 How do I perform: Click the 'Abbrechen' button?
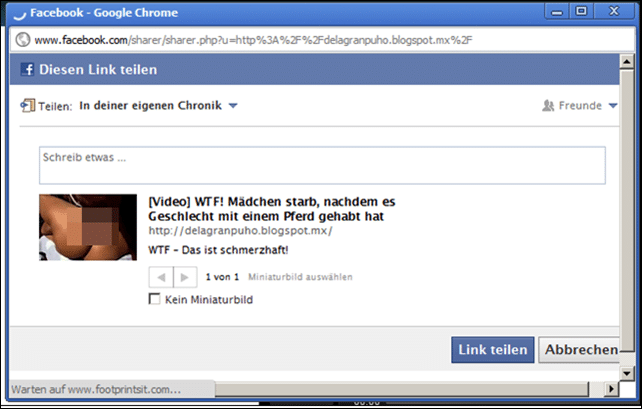pos(579,350)
